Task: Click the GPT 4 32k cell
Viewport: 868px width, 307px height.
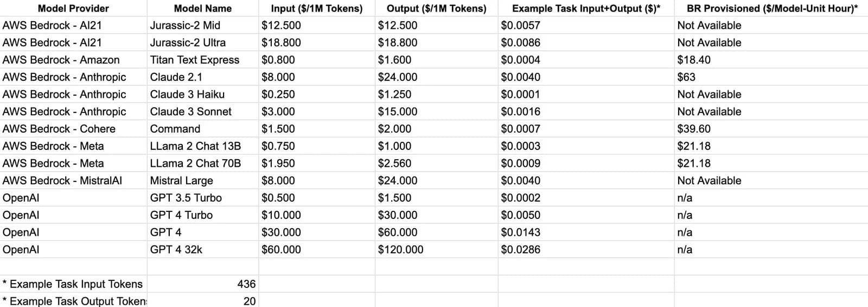Action: (176, 250)
